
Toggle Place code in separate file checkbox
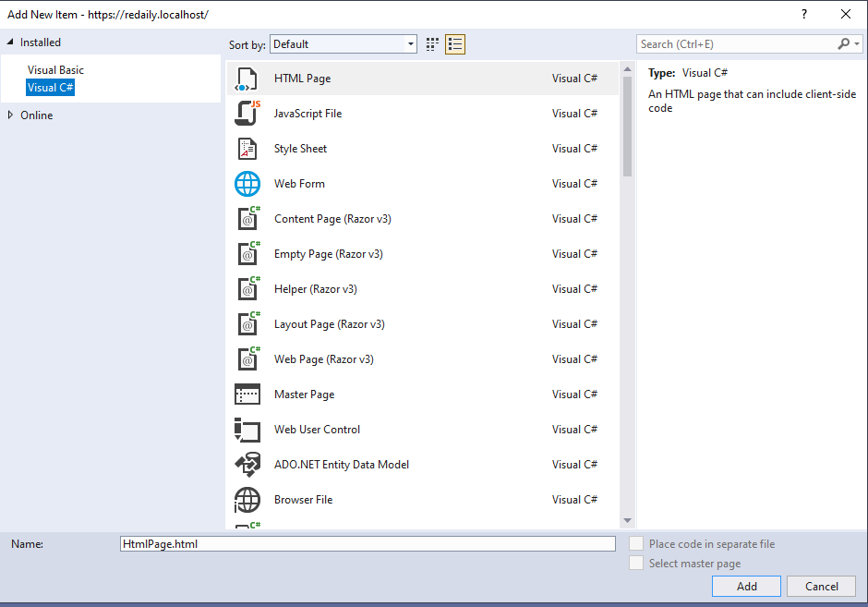coord(635,544)
